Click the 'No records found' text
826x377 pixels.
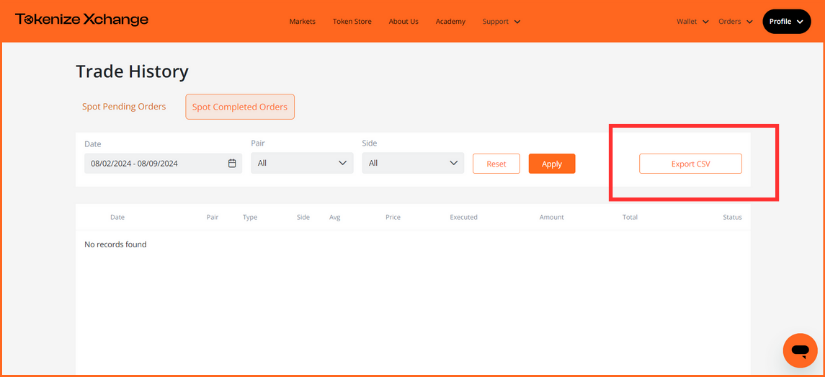(115, 244)
